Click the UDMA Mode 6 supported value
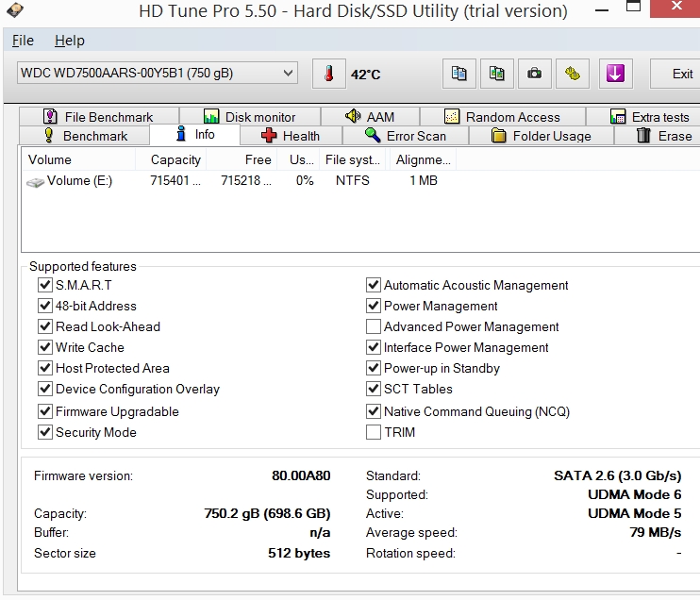This screenshot has height=600, width=700. tap(635, 494)
